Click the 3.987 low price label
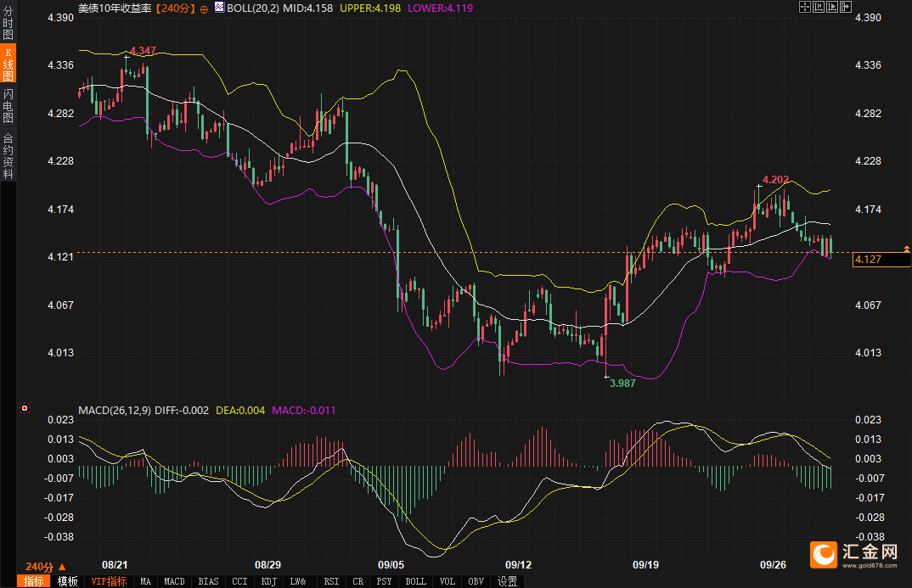The height and width of the screenshot is (588, 912). pos(622,383)
